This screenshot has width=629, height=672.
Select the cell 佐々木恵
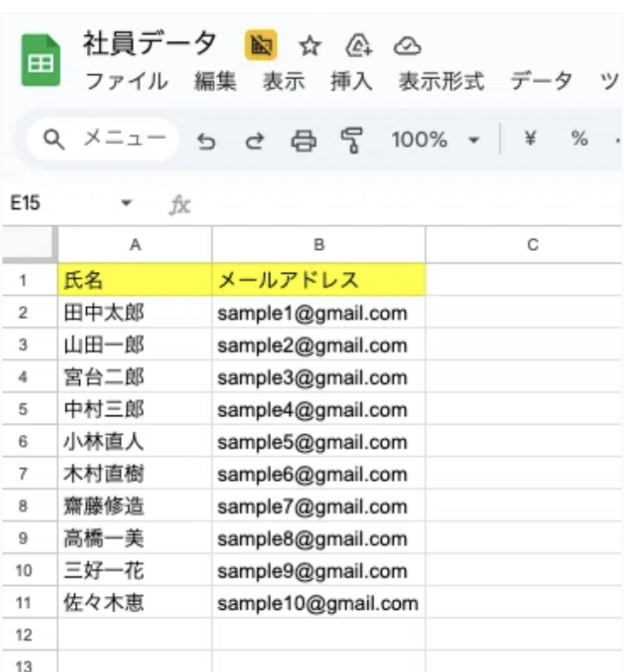coord(135,603)
